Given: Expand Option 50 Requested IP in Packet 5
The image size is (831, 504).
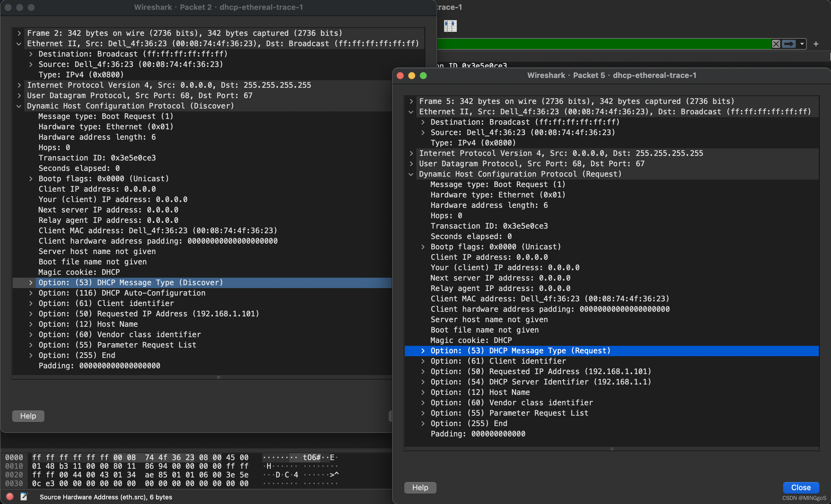Looking at the screenshot, I should [423, 372].
